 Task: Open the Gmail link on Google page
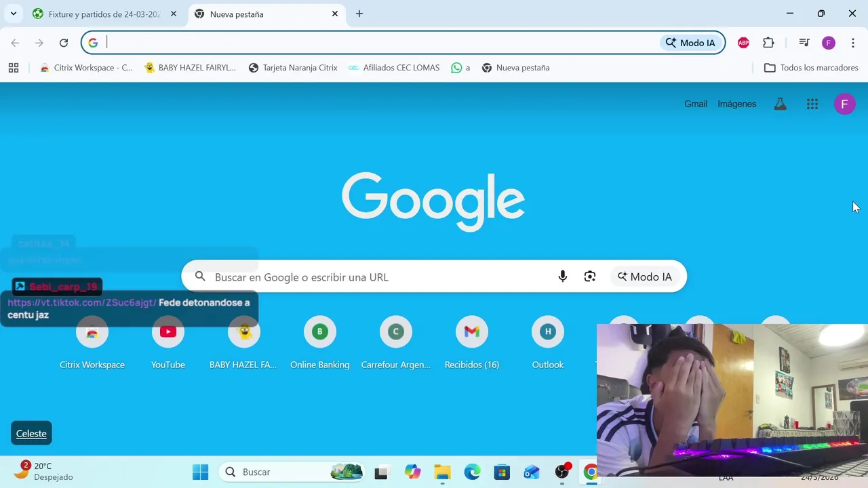point(696,104)
